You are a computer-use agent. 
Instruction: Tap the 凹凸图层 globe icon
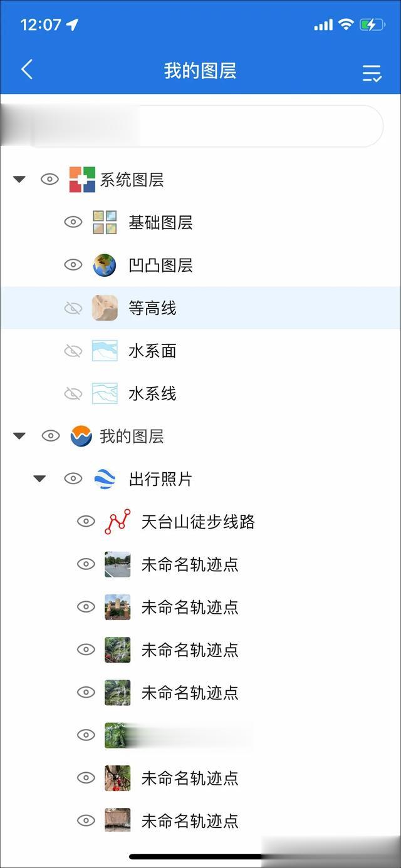105,265
